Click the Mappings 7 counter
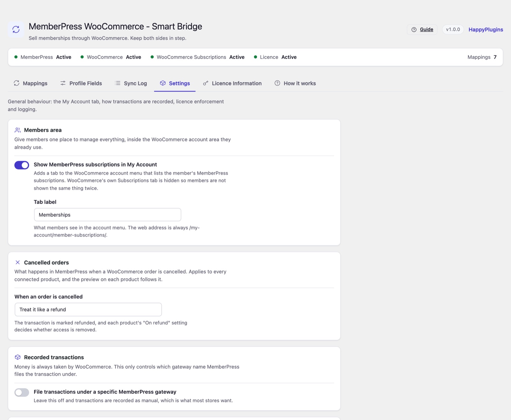 point(482,57)
